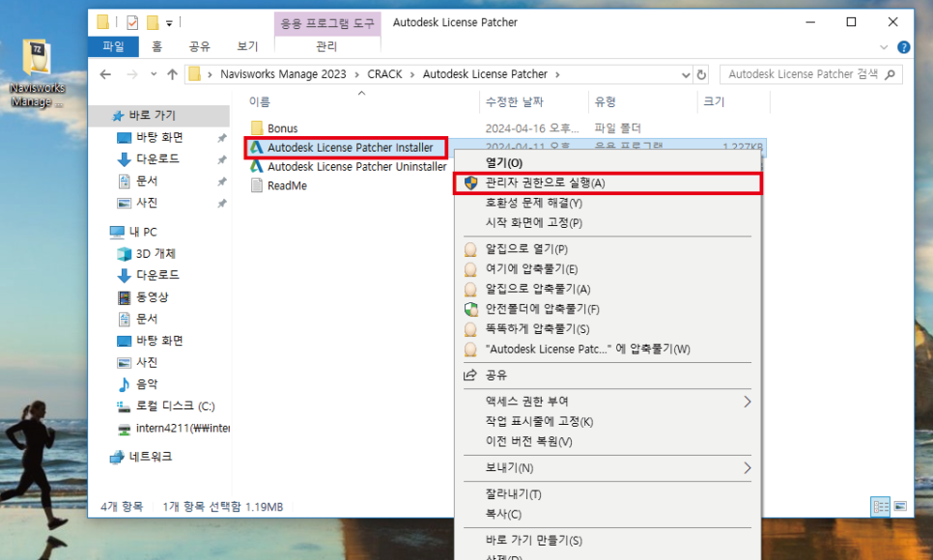Switch to large icons view layout

click(900, 507)
